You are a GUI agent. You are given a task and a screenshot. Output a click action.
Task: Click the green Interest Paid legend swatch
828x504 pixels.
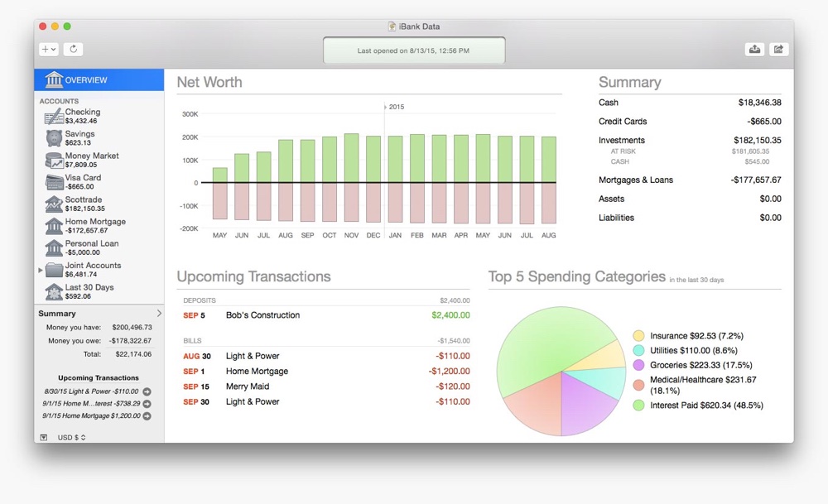pyautogui.click(x=638, y=406)
